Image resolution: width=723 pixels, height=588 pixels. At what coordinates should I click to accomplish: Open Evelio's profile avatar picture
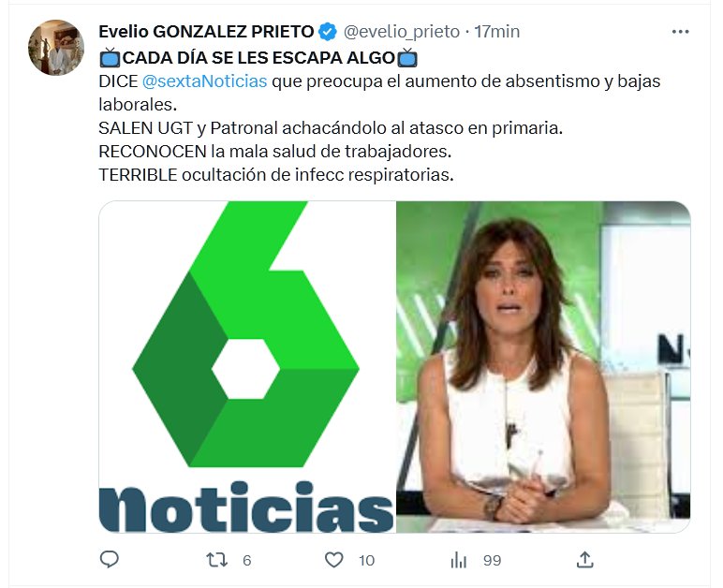(x=56, y=48)
